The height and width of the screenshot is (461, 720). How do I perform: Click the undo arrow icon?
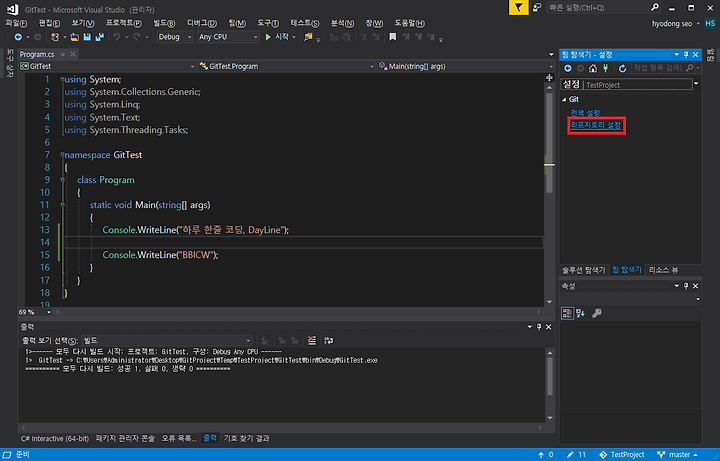coord(117,37)
